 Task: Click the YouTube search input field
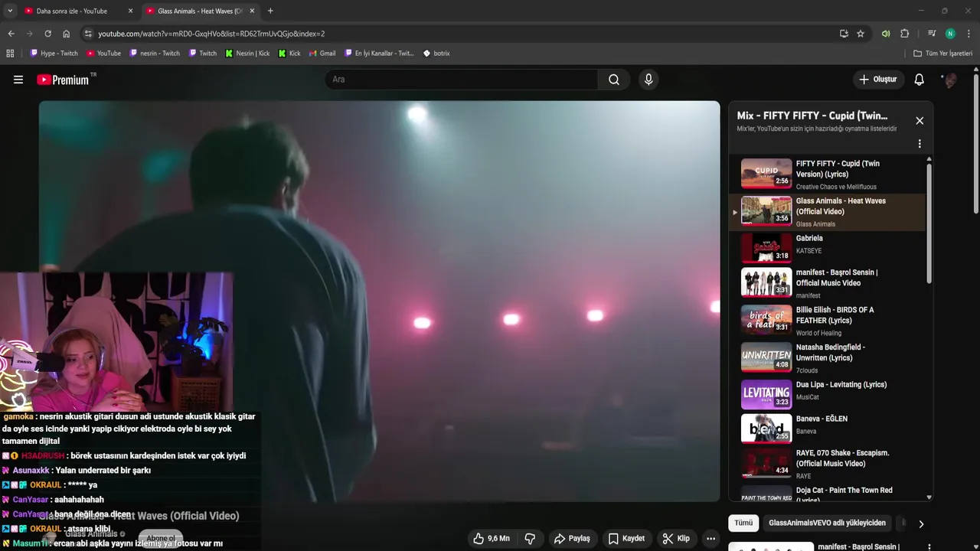462,80
